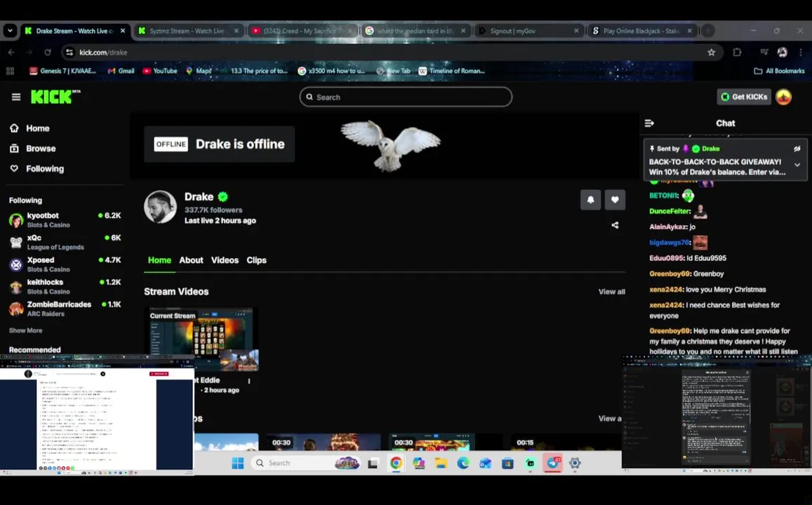The height and width of the screenshot is (505, 812).
Task: Open the Windows Start menu
Action: coord(238,463)
